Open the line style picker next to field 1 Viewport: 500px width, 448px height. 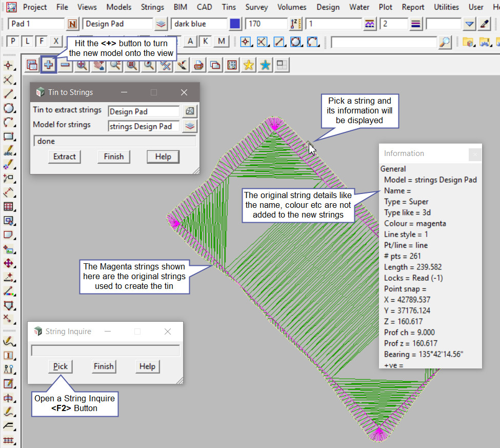(x=370, y=24)
